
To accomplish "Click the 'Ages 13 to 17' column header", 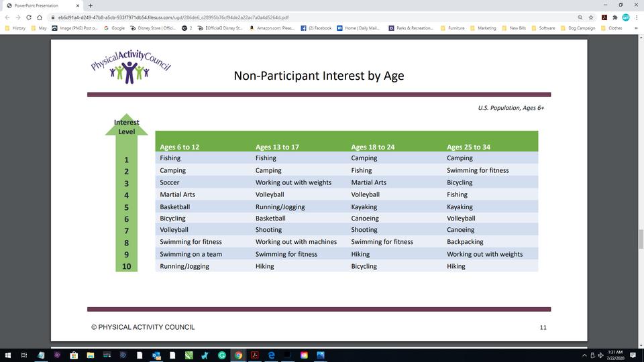I will [x=277, y=147].
